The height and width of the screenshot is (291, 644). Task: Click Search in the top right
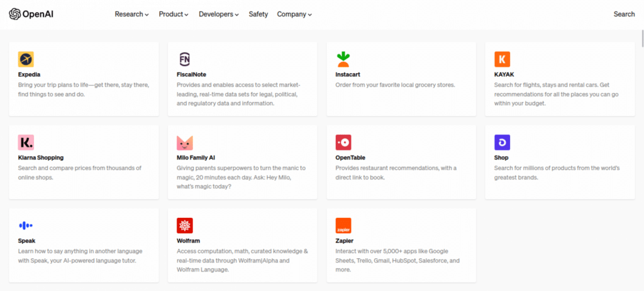(x=624, y=14)
